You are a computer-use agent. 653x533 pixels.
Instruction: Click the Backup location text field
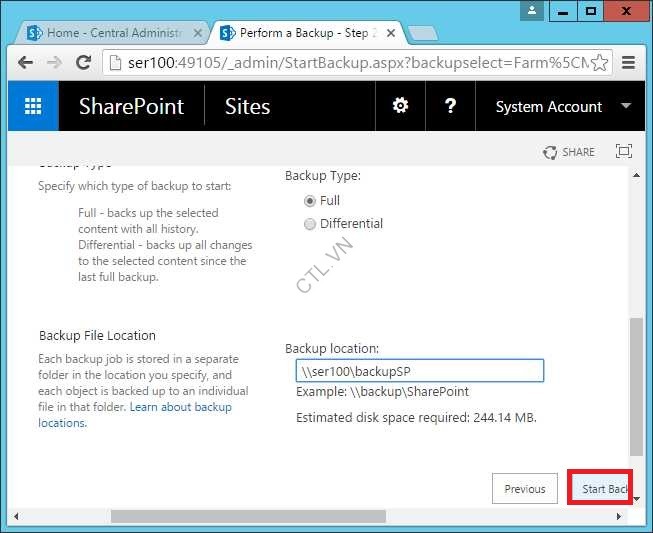pos(420,371)
